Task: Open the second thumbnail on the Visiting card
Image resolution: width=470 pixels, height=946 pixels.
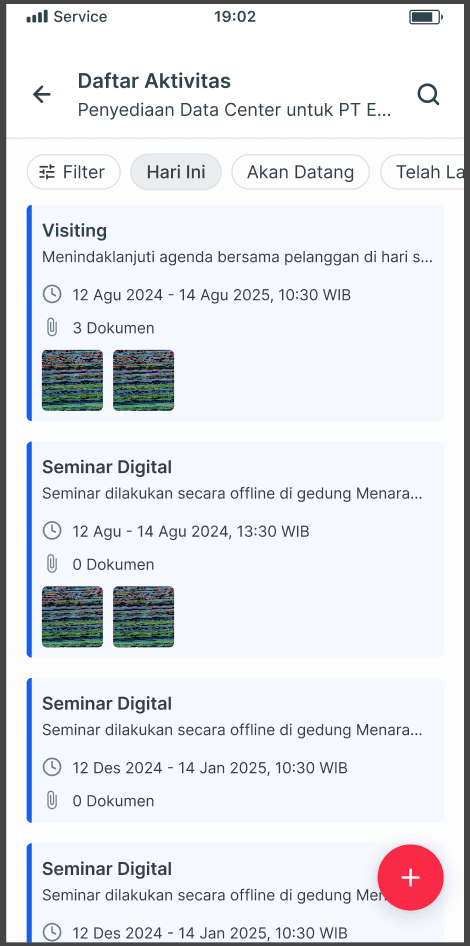Action: pos(144,380)
